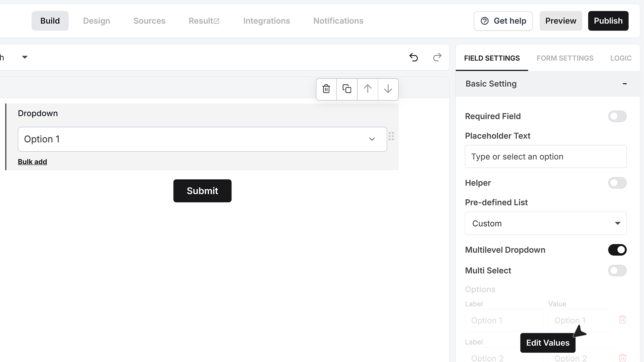
Task: Open the Option 1 dropdown in the form
Action: click(x=202, y=139)
